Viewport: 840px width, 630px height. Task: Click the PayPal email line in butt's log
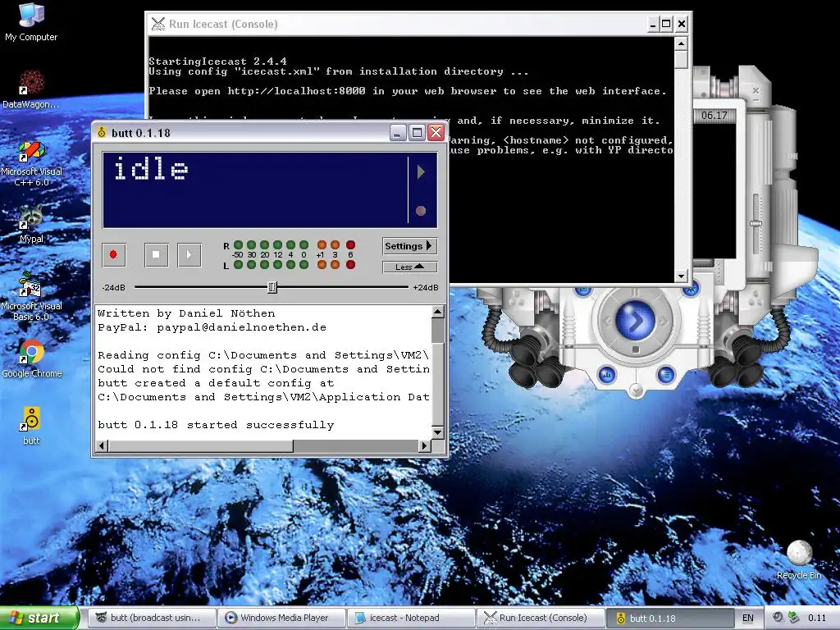[x=212, y=327]
